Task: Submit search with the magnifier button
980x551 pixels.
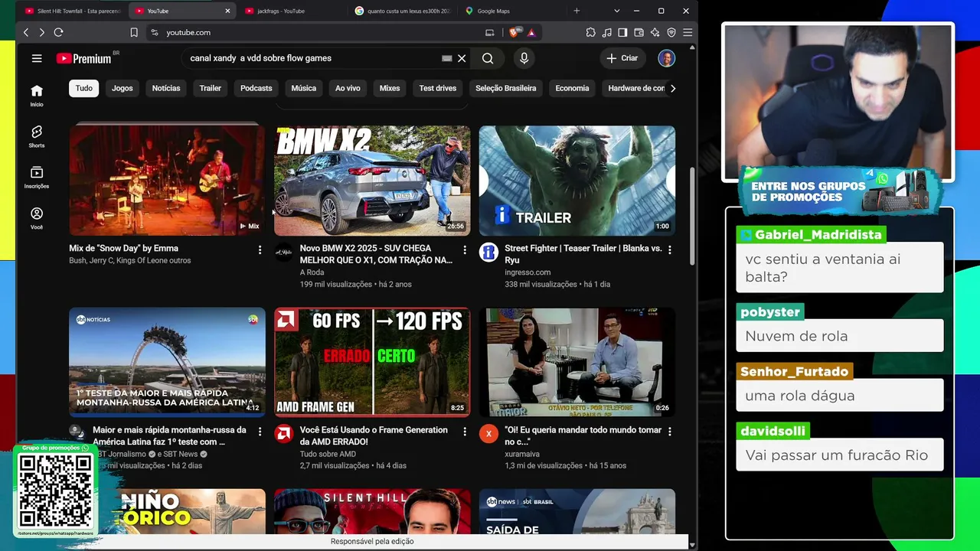Action: tap(488, 58)
